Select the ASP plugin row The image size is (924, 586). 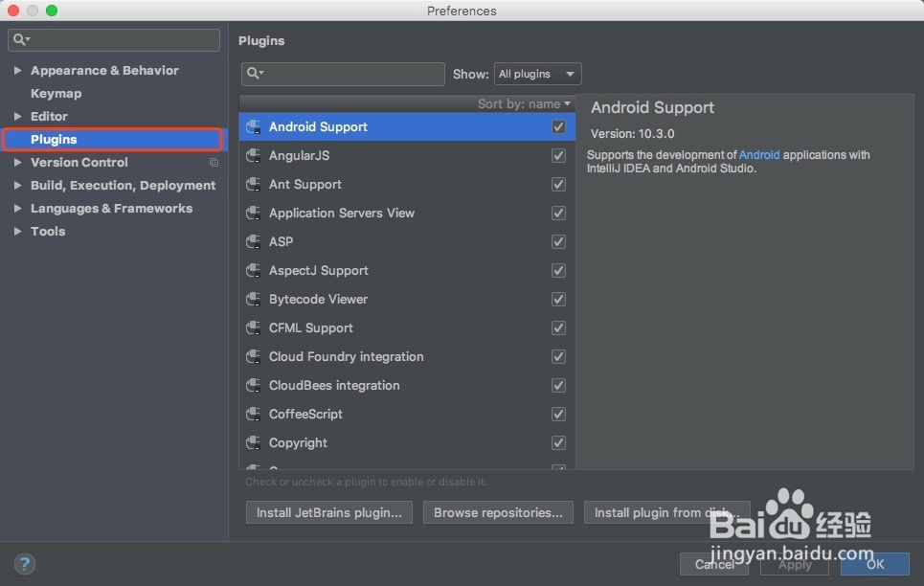[x=407, y=241]
